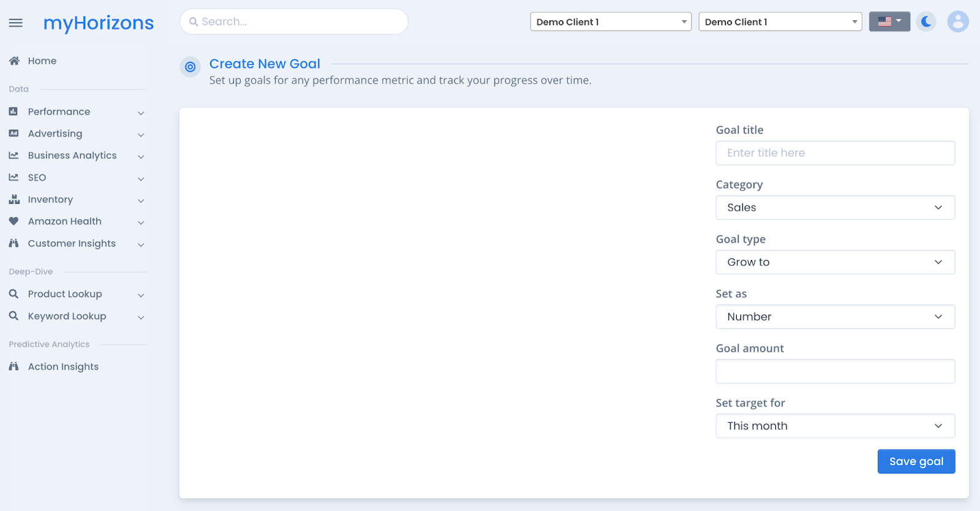Open the US flag language selector

click(889, 21)
